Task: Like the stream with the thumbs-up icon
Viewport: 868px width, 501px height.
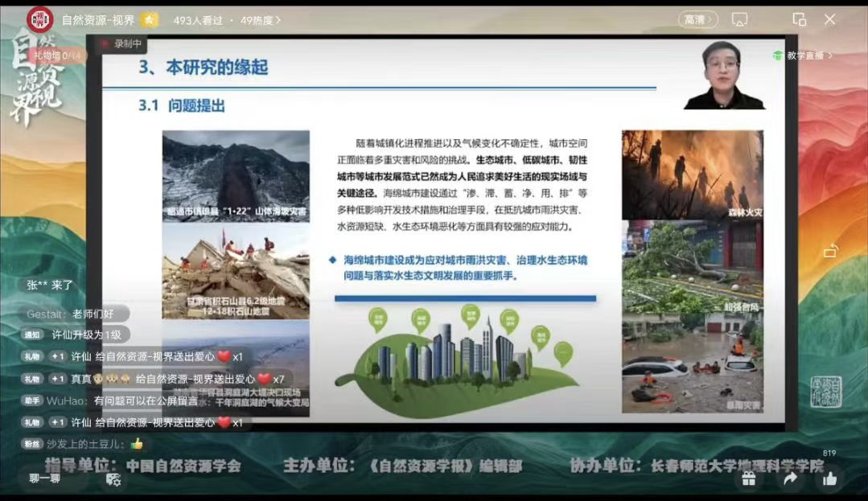Action: click(829, 479)
